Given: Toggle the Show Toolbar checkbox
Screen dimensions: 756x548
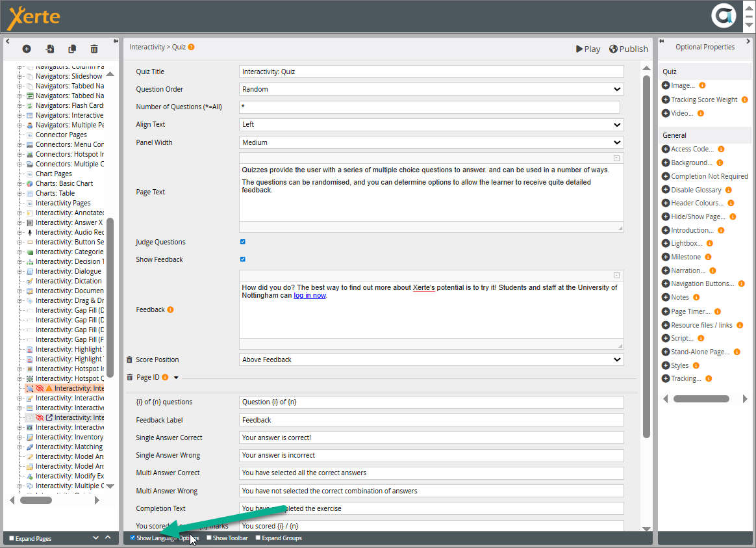Looking at the screenshot, I should coord(209,538).
